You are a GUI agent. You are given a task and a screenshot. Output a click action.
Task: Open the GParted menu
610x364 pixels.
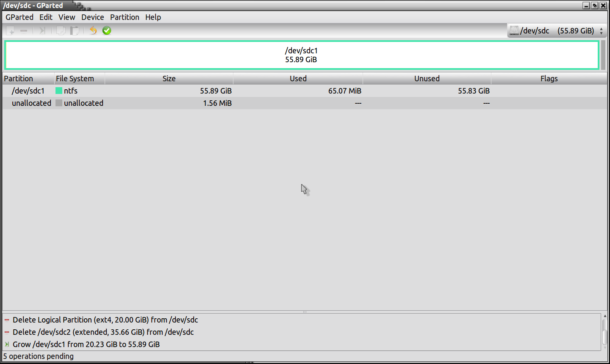pos(19,17)
